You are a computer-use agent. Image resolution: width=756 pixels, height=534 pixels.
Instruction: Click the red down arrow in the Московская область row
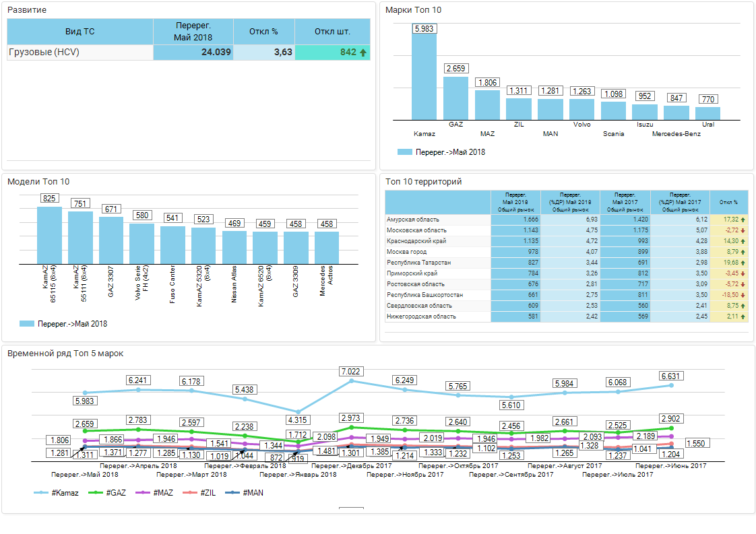tap(743, 230)
